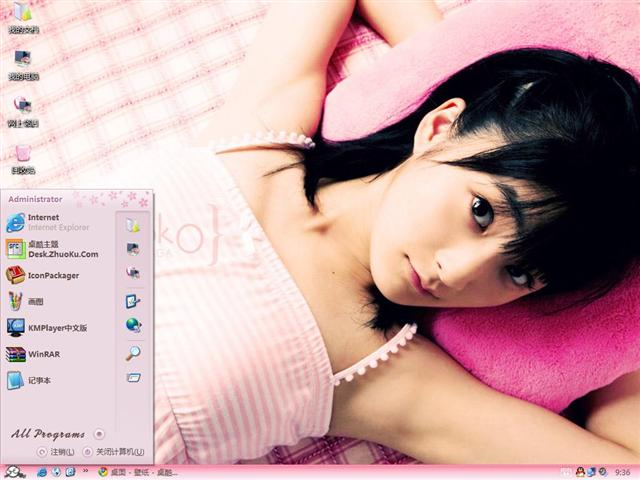Expand the quick launch chevron
The height and width of the screenshot is (480, 640).
click(86, 471)
